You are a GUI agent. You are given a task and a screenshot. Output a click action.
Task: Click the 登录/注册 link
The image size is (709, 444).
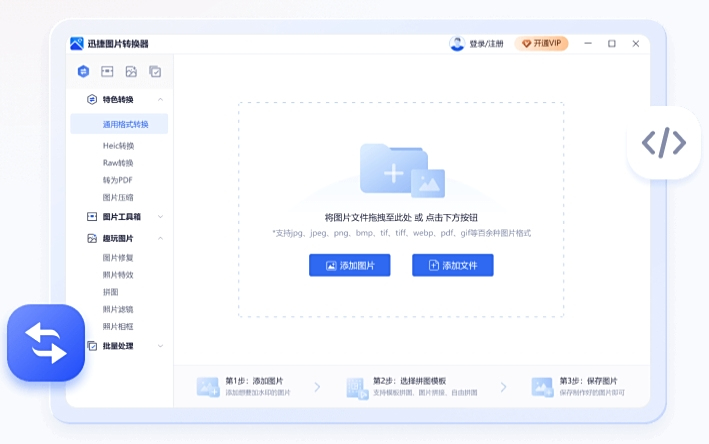[x=486, y=44]
